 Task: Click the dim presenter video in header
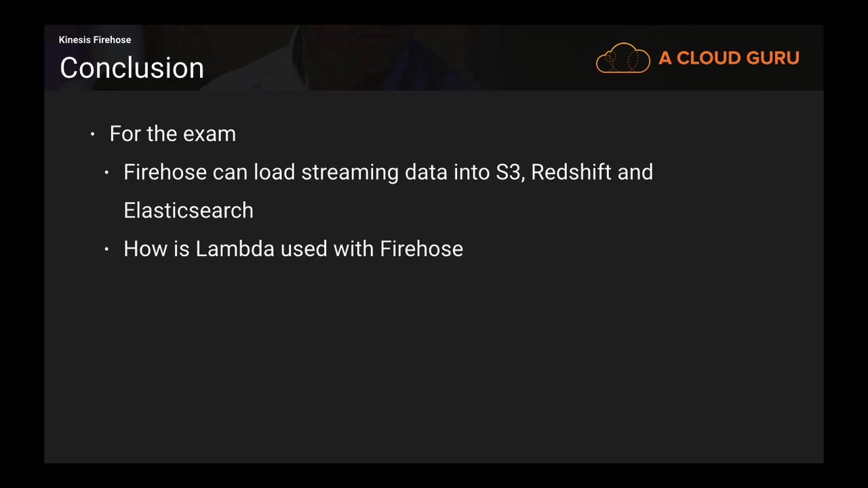(380, 58)
